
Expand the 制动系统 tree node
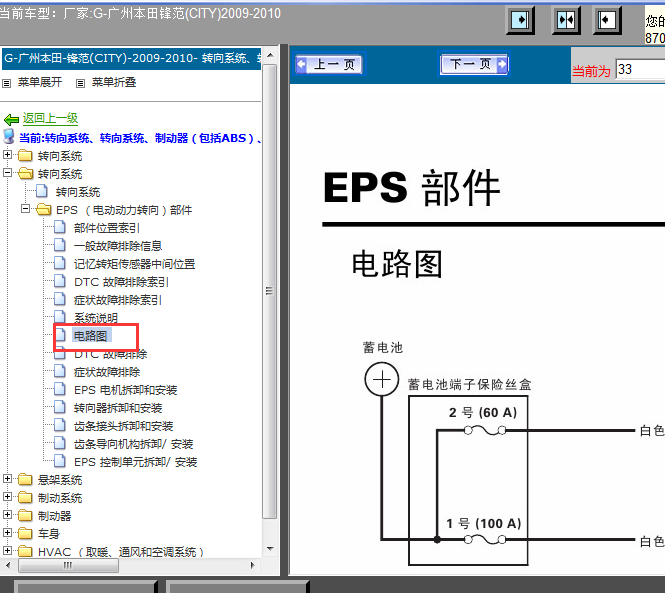coord(8,498)
